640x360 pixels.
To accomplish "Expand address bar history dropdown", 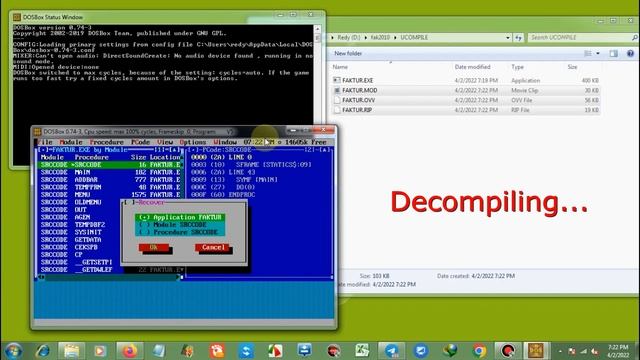I will tap(508, 38).
